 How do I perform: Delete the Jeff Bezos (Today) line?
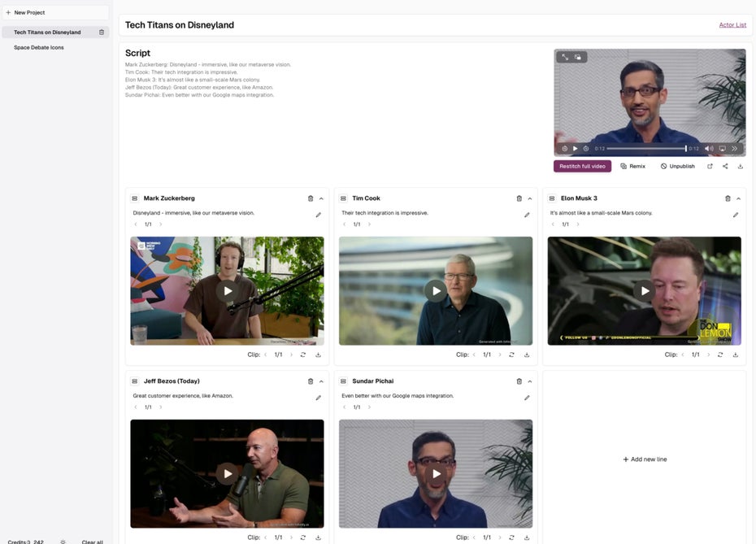pyautogui.click(x=311, y=381)
